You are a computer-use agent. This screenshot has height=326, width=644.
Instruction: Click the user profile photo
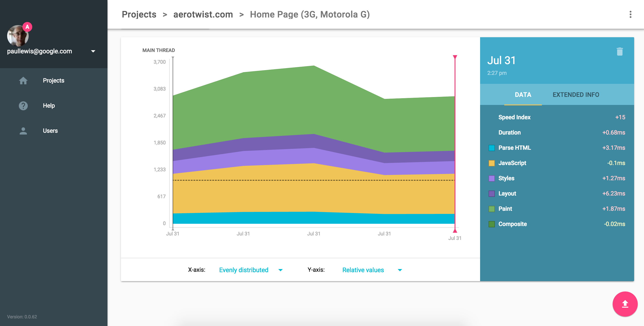pyautogui.click(x=17, y=36)
